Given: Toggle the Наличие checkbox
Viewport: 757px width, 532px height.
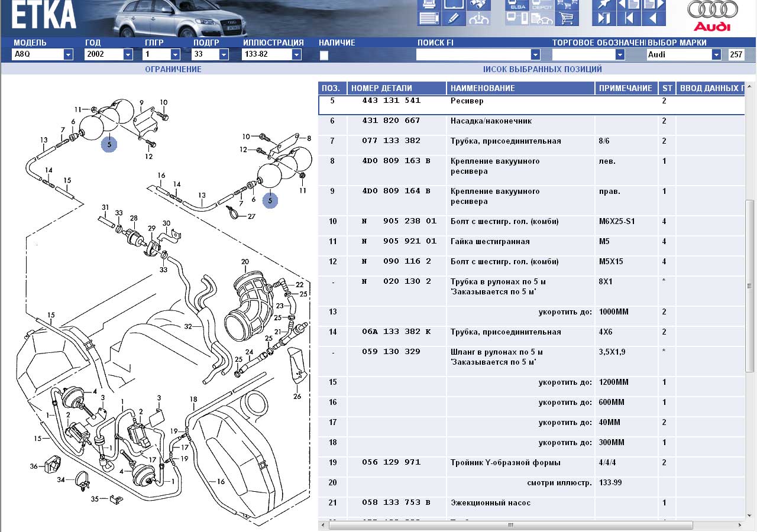Looking at the screenshot, I should [324, 56].
